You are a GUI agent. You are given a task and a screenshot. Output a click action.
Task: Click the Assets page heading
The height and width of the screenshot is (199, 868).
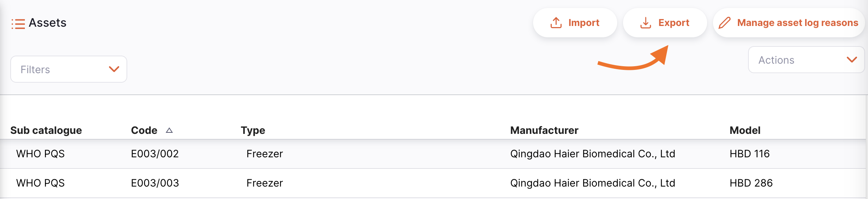point(48,23)
